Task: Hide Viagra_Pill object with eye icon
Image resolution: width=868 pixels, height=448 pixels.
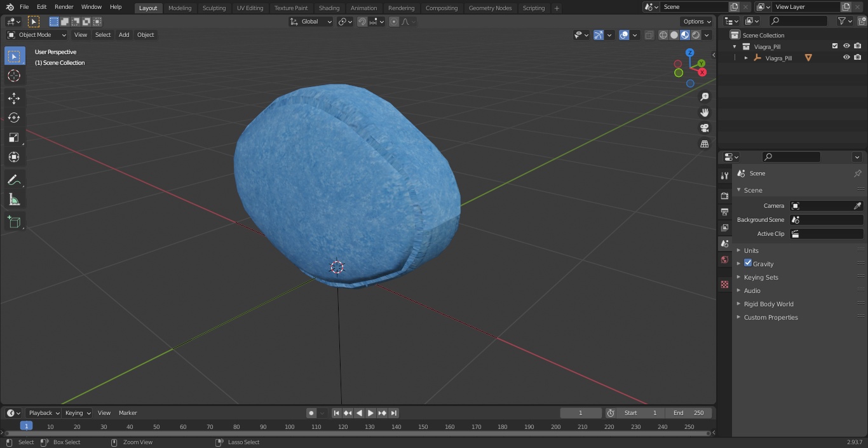Action: [846, 58]
